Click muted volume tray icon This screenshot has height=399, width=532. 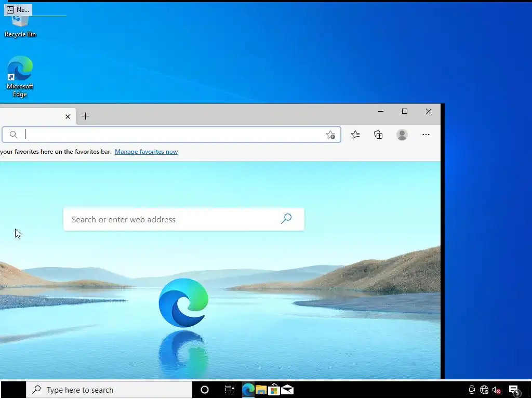(496, 390)
